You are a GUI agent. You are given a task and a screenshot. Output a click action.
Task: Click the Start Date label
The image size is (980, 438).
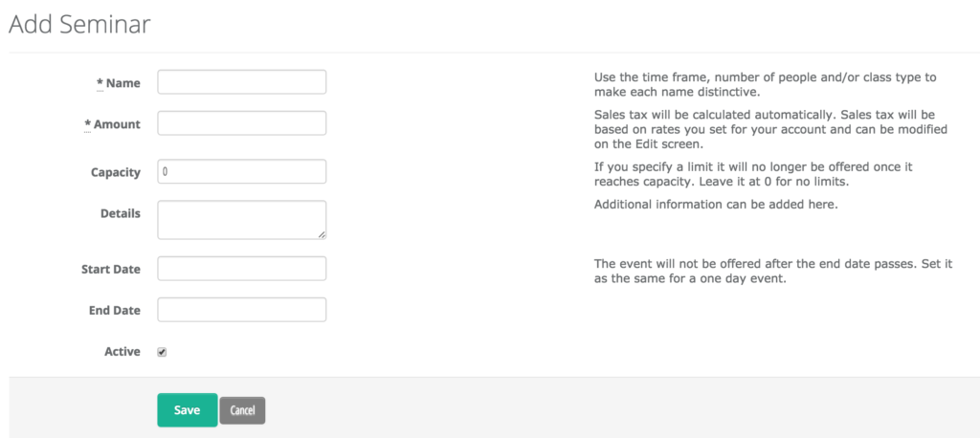click(x=111, y=270)
